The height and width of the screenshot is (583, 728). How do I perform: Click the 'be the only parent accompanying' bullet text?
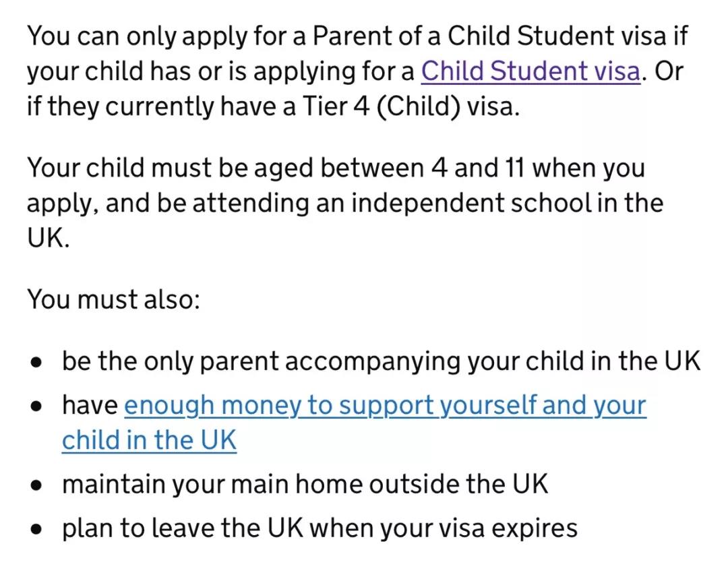tap(381, 361)
